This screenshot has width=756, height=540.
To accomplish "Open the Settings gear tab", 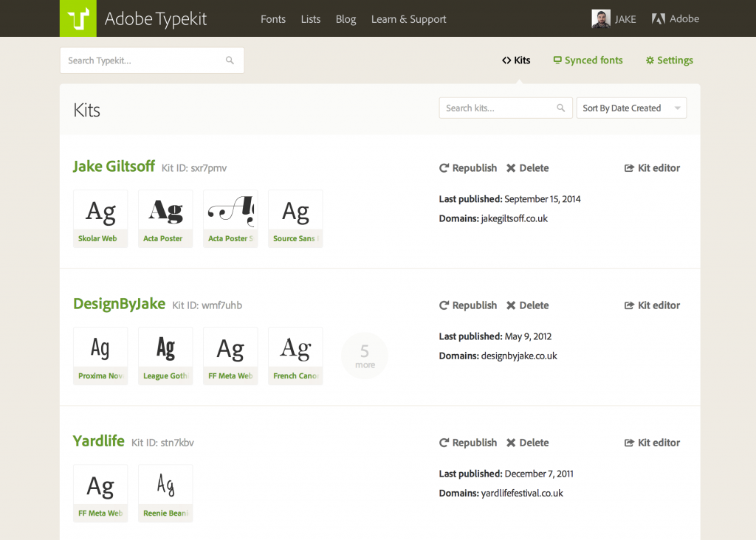I will pyautogui.click(x=669, y=60).
